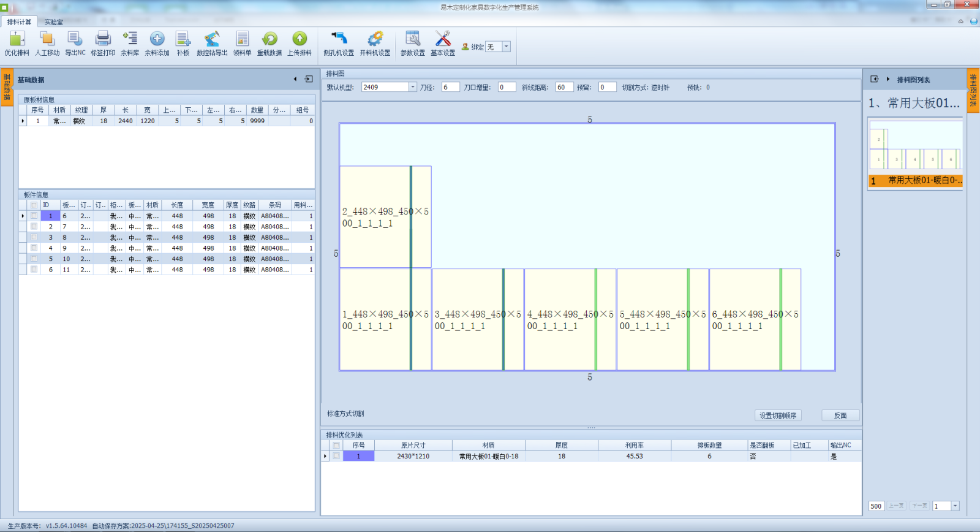
Task: Check the checkbox for panel ID 1
Action: tap(34, 216)
